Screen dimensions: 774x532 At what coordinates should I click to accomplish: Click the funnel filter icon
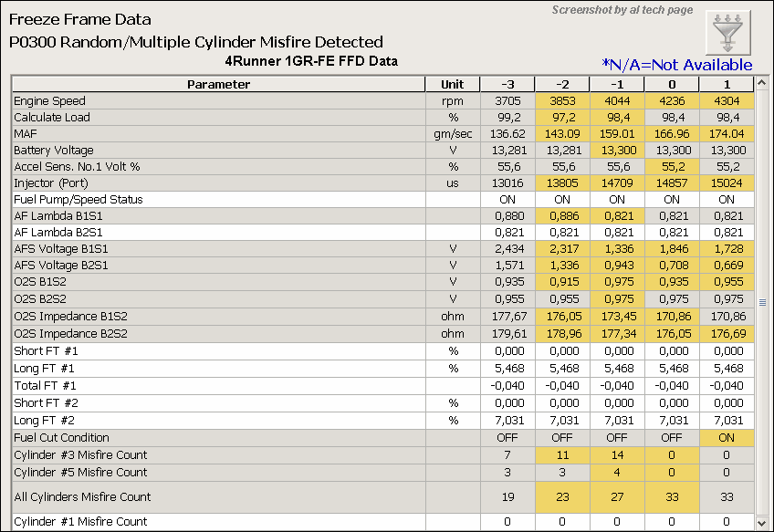pyautogui.click(x=727, y=33)
